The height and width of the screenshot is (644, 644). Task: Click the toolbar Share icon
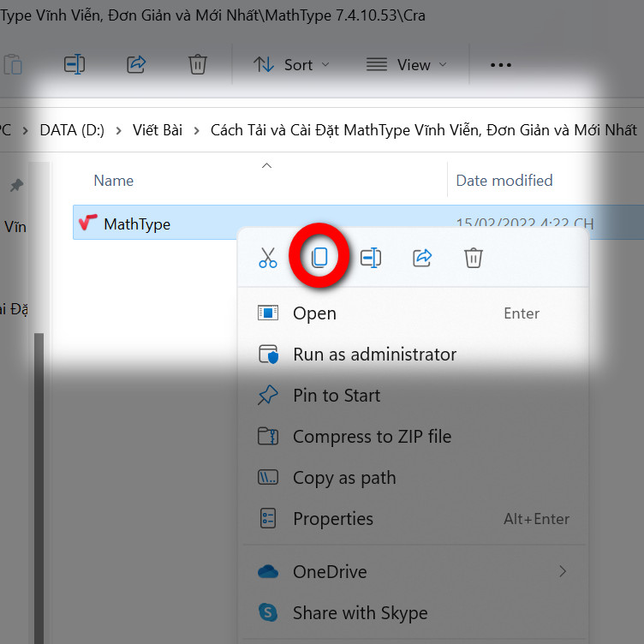(x=136, y=64)
